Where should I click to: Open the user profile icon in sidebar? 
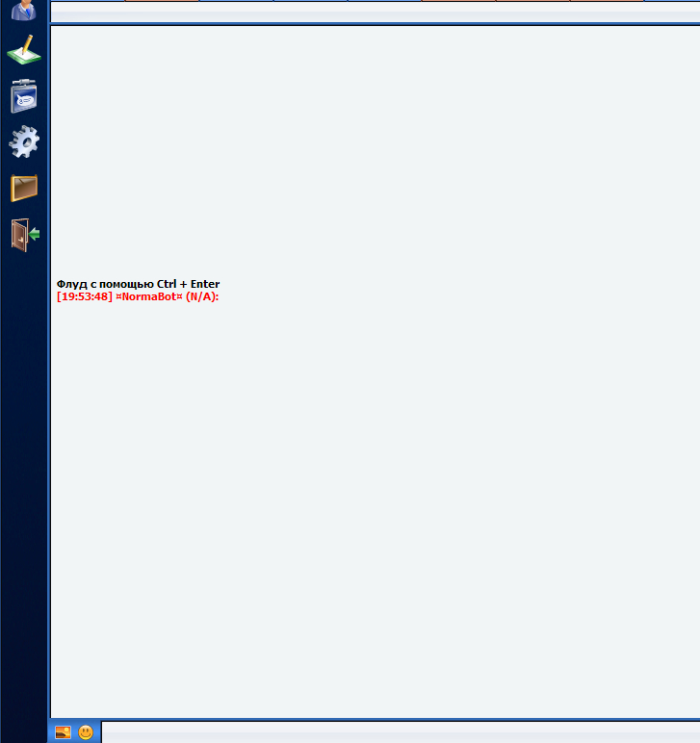[24, 10]
